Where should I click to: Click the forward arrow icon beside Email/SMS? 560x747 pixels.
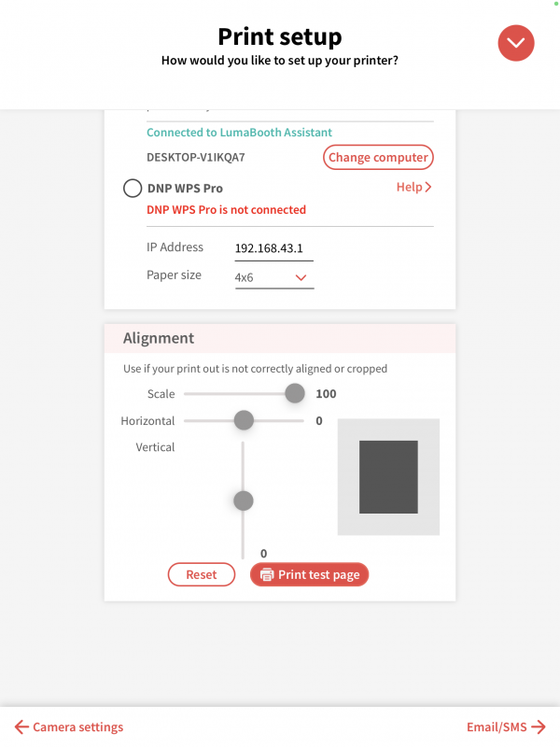pyautogui.click(x=538, y=726)
